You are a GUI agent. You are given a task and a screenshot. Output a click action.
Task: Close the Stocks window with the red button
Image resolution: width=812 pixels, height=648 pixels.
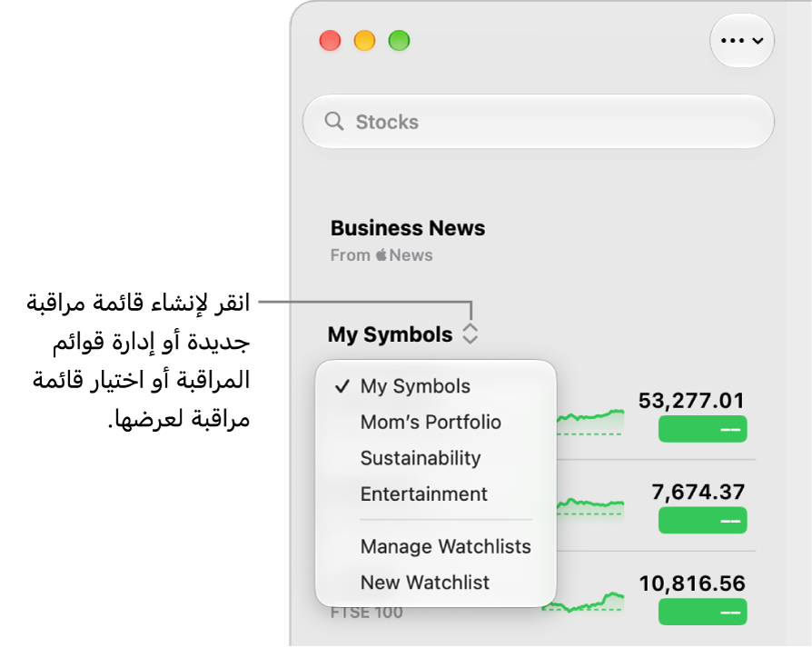pos(330,40)
